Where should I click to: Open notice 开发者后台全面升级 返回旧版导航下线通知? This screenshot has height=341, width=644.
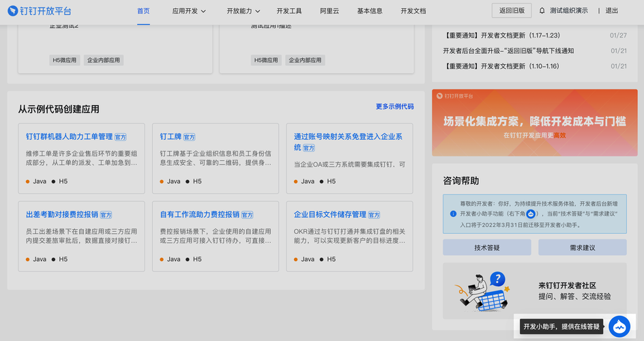coord(508,51)
